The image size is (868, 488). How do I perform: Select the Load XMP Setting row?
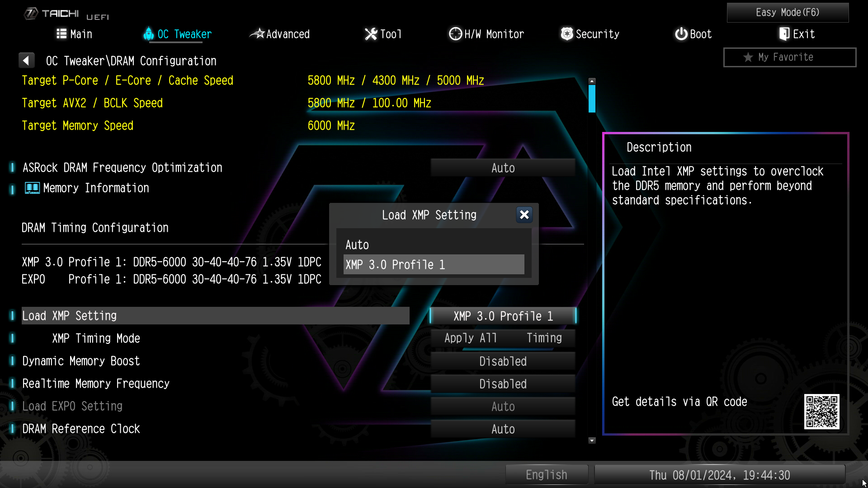pyautogui.click(x=215, y=316)
